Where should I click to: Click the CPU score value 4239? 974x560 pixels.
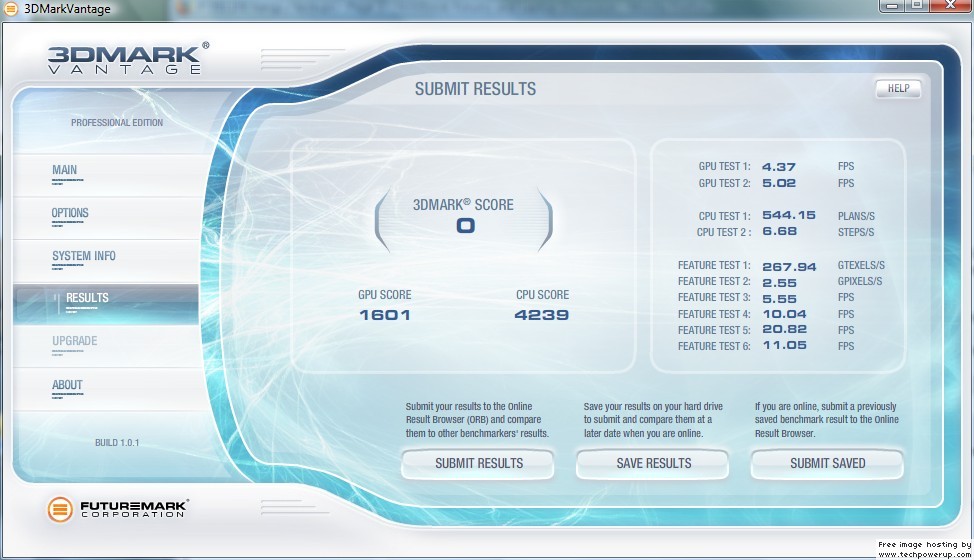542,315
